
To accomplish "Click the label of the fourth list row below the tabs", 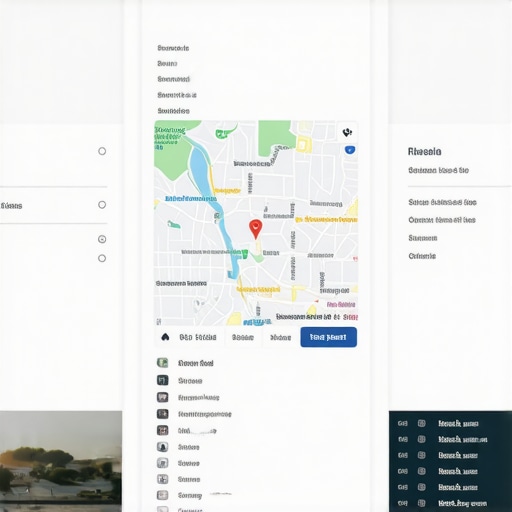I will pos(205,414).
